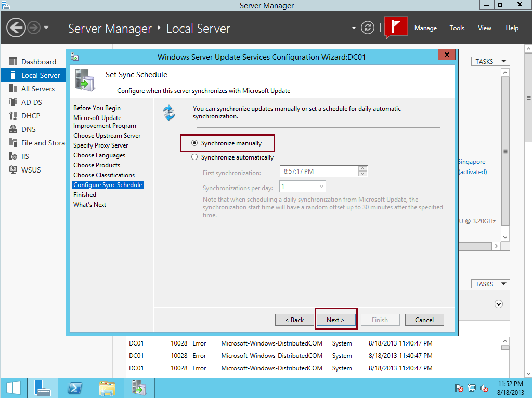Click the Refresh icon in Server Manager header
This screenshot has height=398, width=532.
[x=368, y=28]
